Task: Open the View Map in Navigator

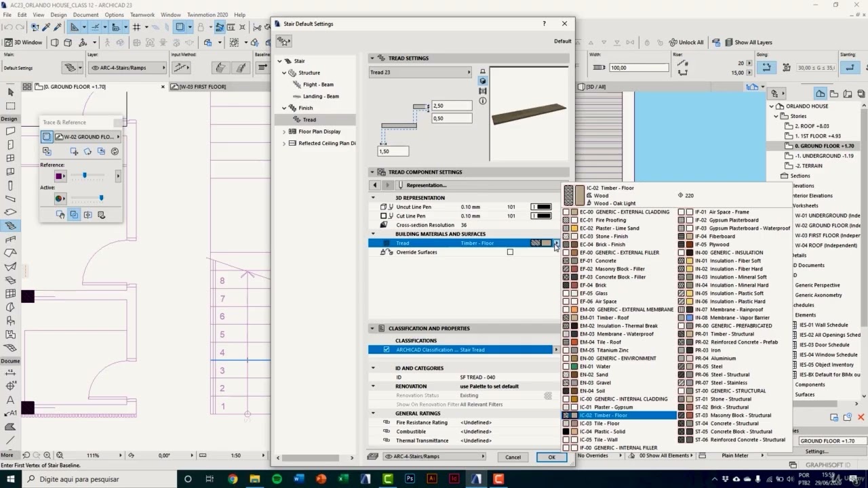Action: tap(833, 94)
